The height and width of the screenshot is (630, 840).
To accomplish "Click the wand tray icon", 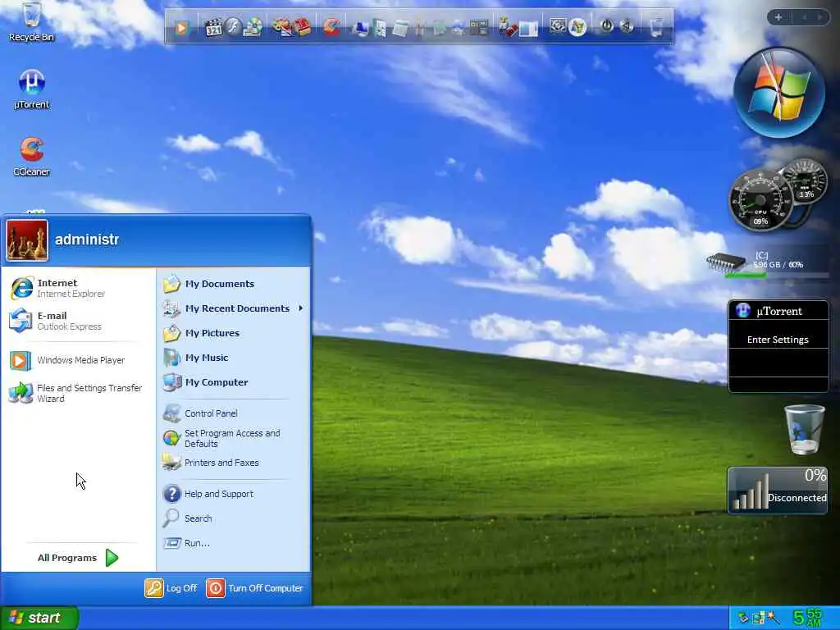I will coord(773,619).
